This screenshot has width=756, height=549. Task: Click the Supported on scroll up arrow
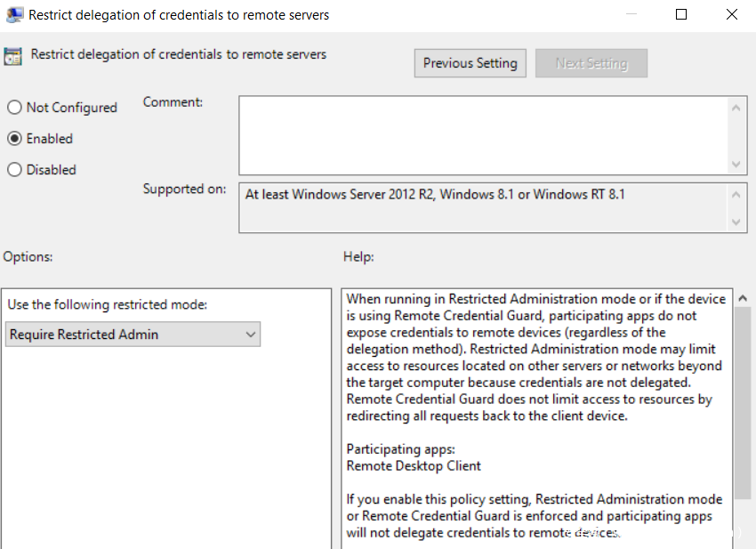click(x=736, y=194)
